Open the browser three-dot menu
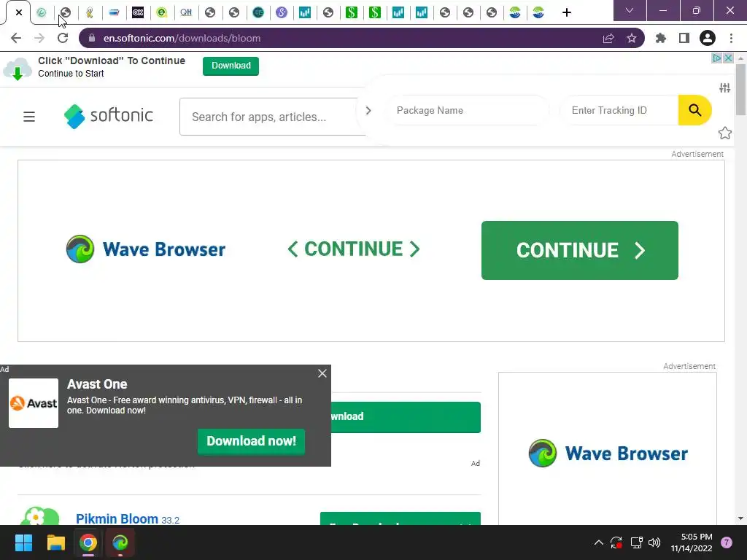Viewport: 747px width, 560px height. 731,38
